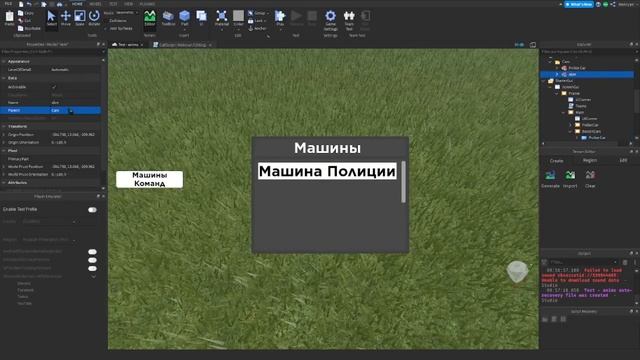
Task: Open the FILE menu
Action: point(8,4)
